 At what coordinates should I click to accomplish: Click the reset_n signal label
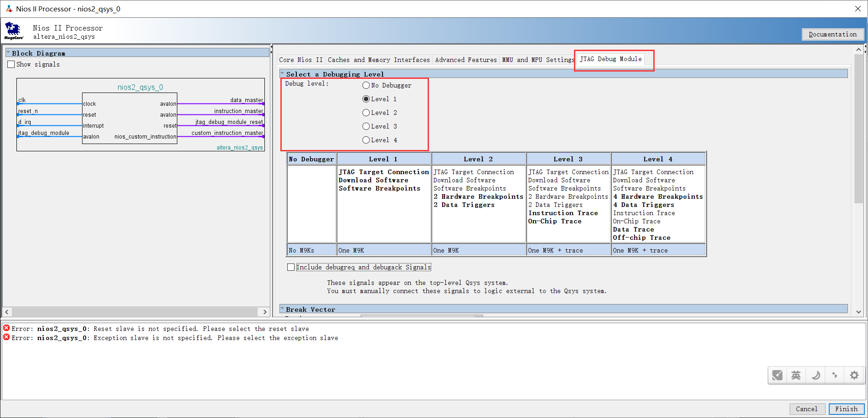tap(28, 111)
